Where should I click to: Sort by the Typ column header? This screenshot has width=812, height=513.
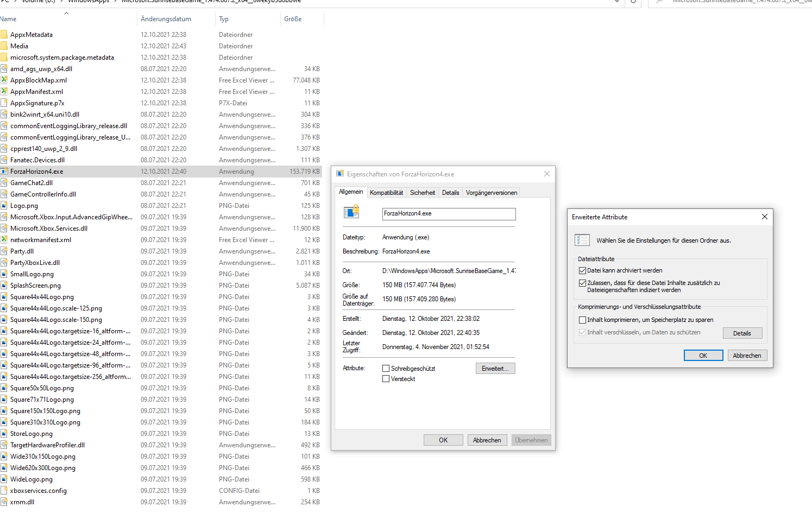tap(248, 19)
